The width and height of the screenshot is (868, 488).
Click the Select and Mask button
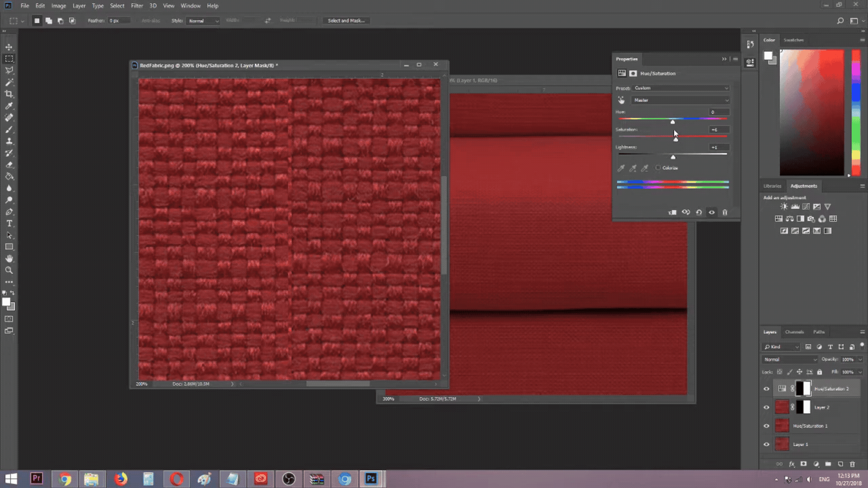346,21
